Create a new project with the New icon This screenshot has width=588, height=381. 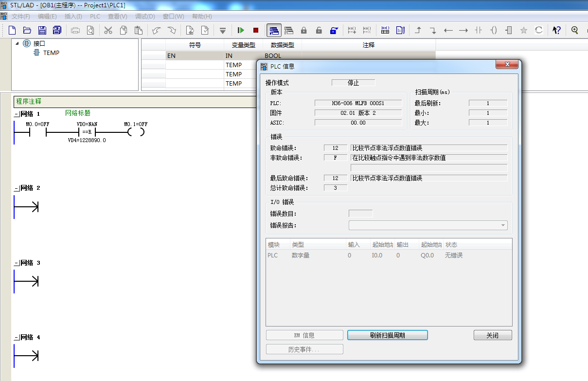tap(12, 30)
